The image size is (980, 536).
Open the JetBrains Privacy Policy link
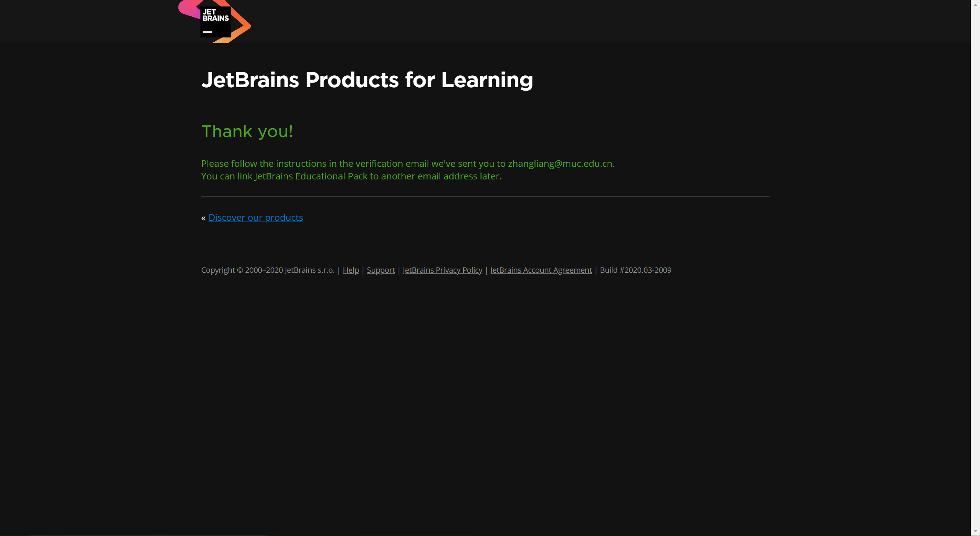442,270
